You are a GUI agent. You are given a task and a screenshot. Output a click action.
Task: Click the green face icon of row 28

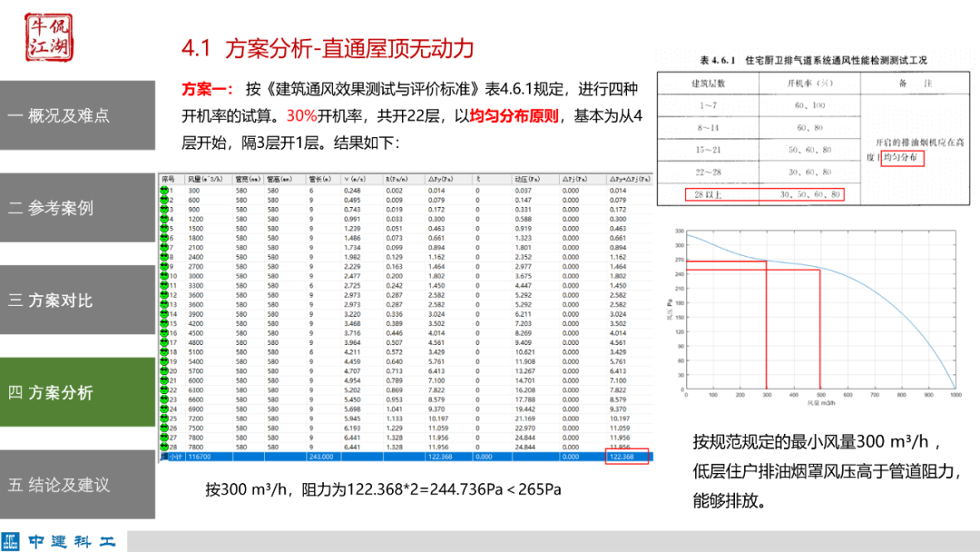tap(164, 447)
